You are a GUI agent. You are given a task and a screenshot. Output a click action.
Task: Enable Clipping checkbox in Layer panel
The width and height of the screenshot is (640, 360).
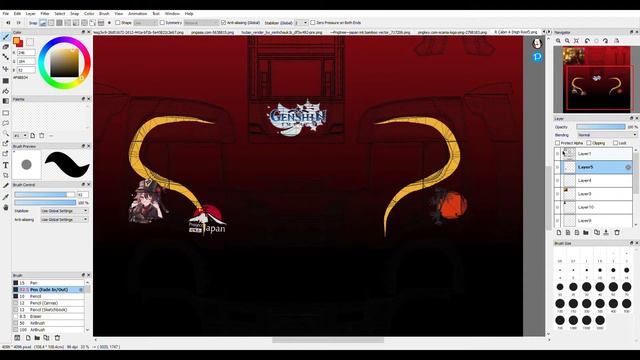point(589,143)
